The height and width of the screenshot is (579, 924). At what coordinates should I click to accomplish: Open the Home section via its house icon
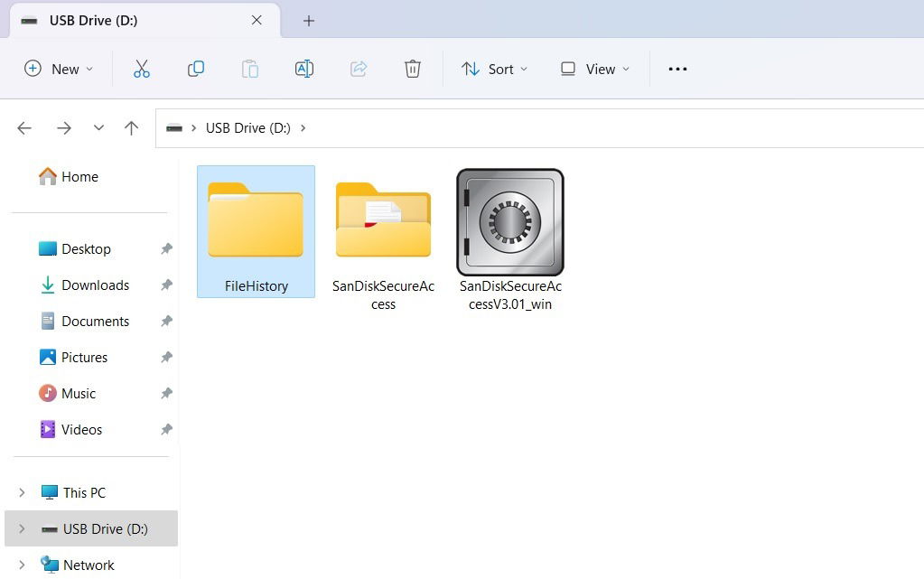pos(47,176)
